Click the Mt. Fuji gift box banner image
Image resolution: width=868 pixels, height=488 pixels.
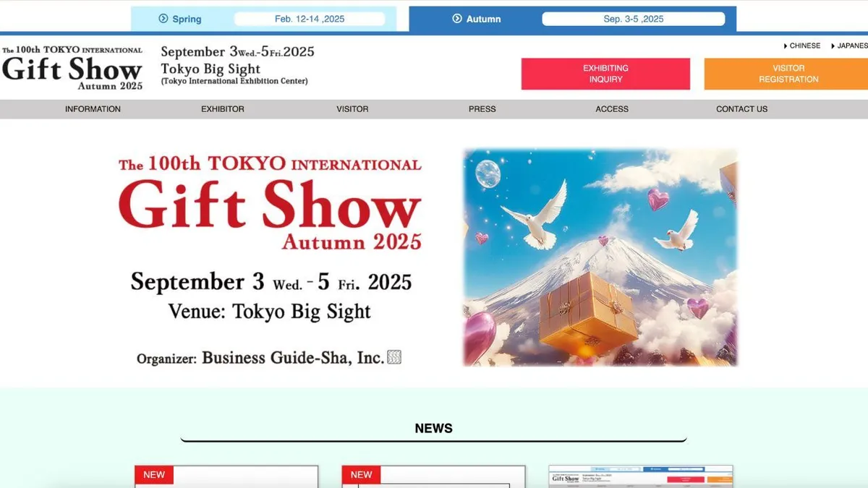click(600, 257)
